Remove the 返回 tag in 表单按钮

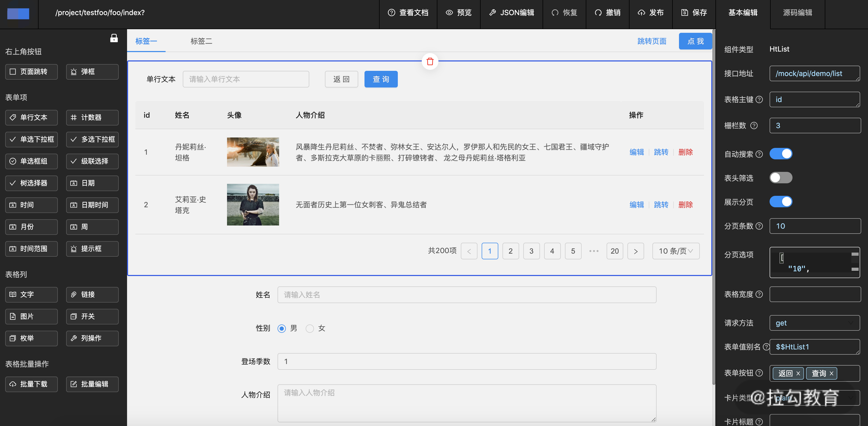[x=798, y=373]
